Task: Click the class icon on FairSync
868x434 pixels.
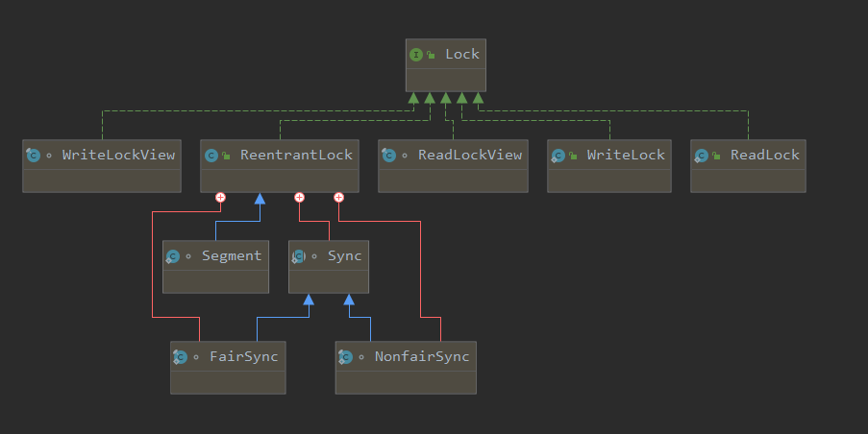Action: coord(180,357)
